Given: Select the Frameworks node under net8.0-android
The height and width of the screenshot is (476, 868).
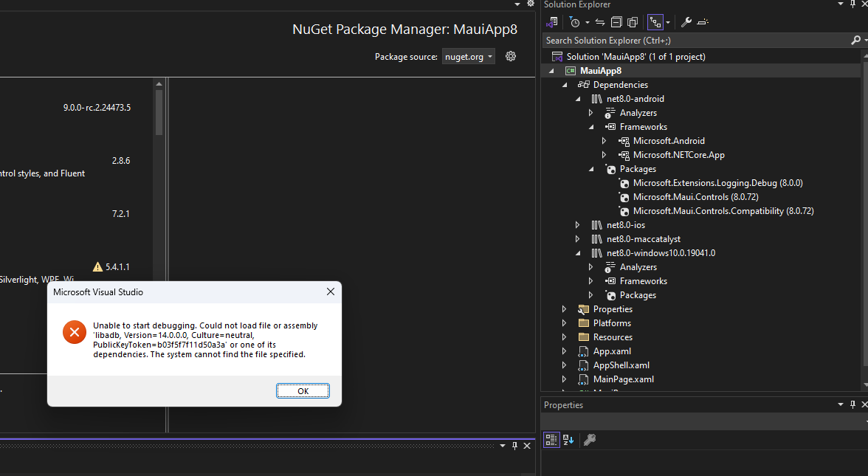Looking at the screenshot, I should click(x=644, y=127).
